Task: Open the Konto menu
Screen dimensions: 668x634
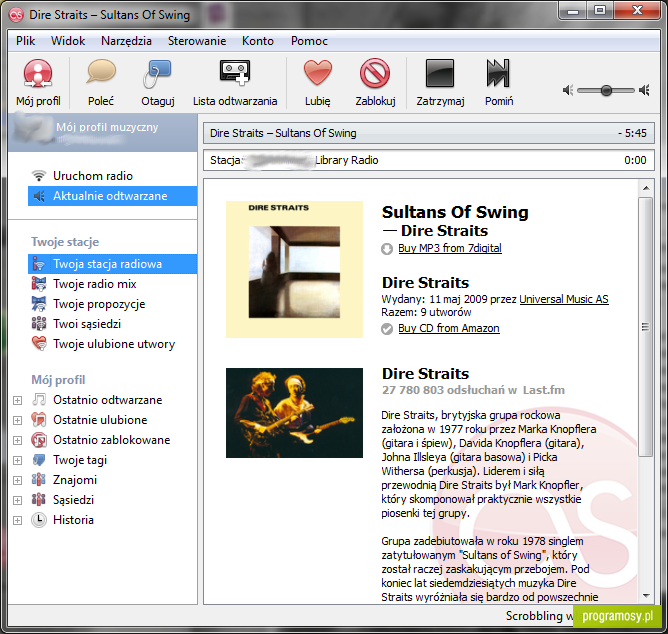Action: 258,41
